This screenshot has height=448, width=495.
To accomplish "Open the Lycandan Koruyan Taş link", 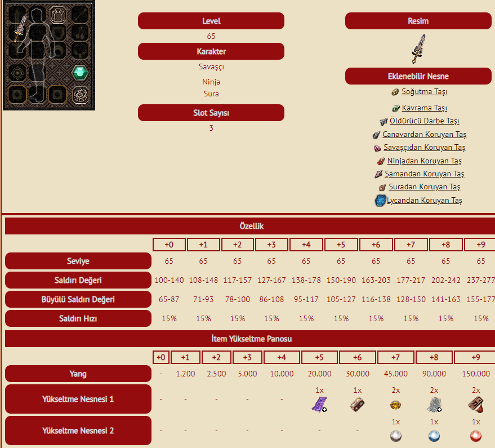I will (x=424, y=200).
